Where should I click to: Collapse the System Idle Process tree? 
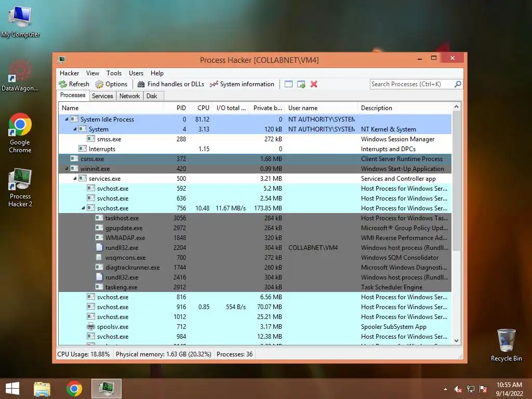pos(66,119)
